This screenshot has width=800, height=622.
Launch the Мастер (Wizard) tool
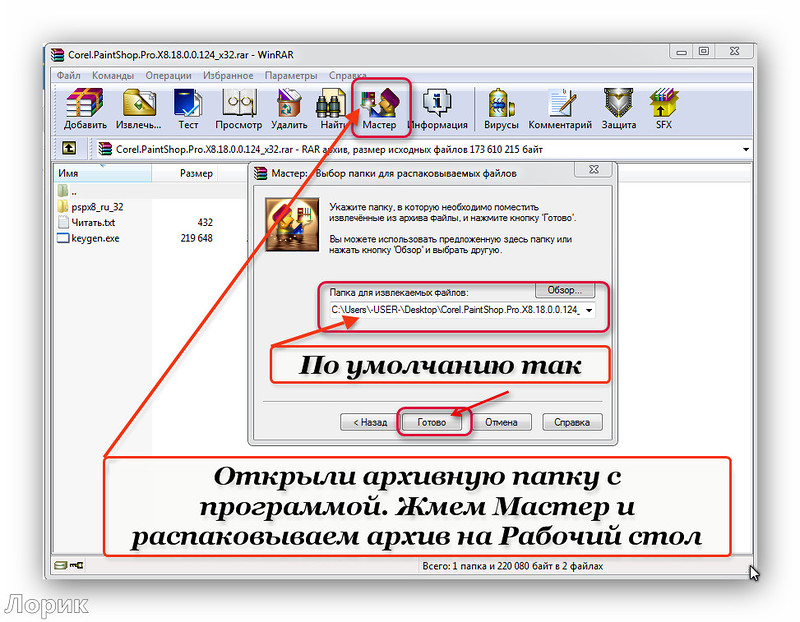tap(379, 108)
